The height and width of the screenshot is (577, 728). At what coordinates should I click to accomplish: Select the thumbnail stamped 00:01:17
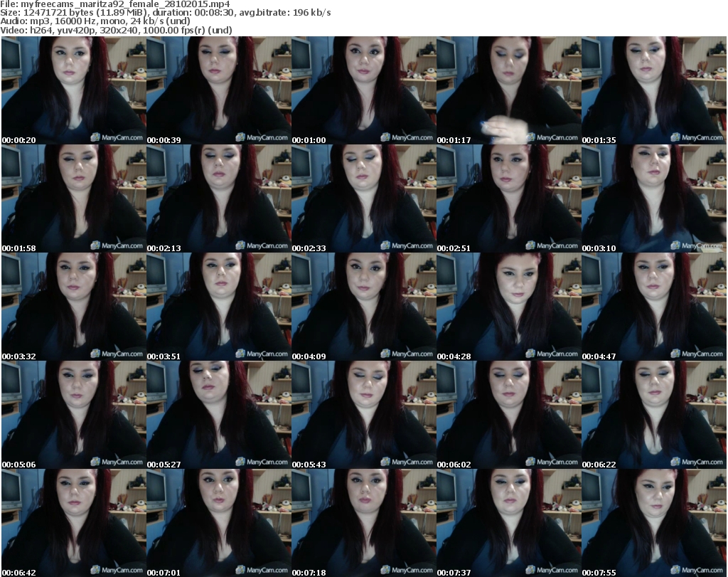(509, 90)
